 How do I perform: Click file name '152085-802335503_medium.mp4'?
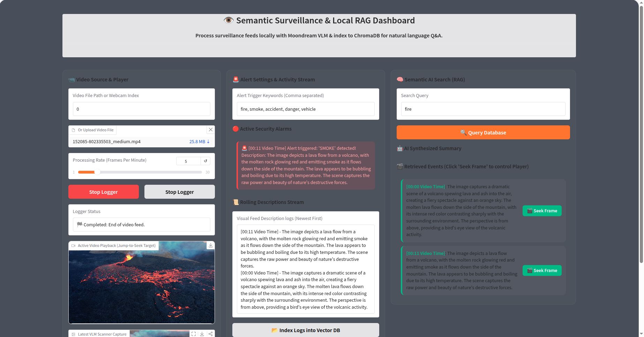[x=107, y=141]
